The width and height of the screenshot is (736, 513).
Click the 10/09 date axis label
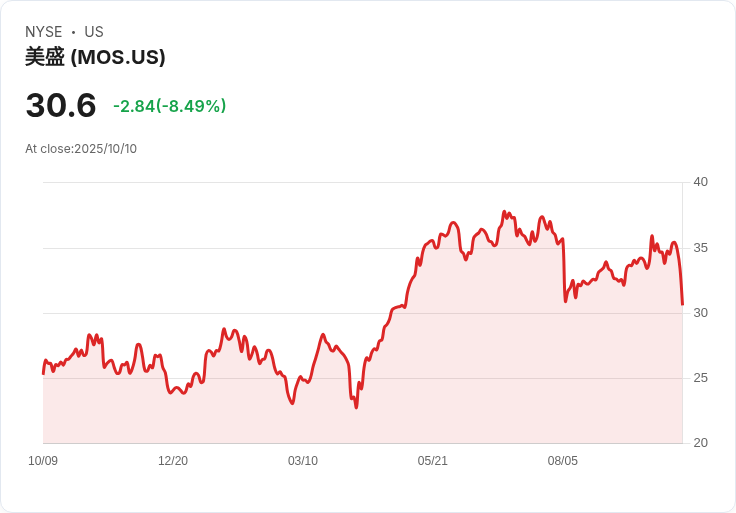(x=43, y=461)
